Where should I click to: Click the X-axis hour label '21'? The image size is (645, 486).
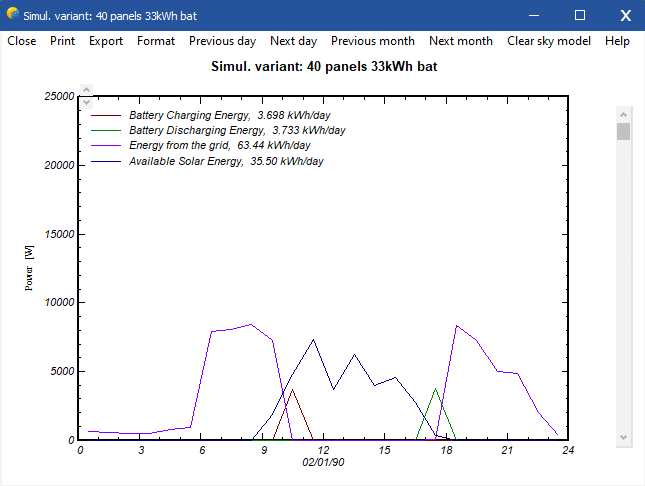pos(507,450)
